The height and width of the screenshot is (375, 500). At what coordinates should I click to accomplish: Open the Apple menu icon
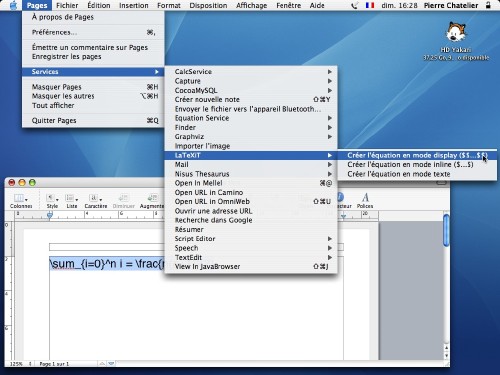tap(13, 5)
